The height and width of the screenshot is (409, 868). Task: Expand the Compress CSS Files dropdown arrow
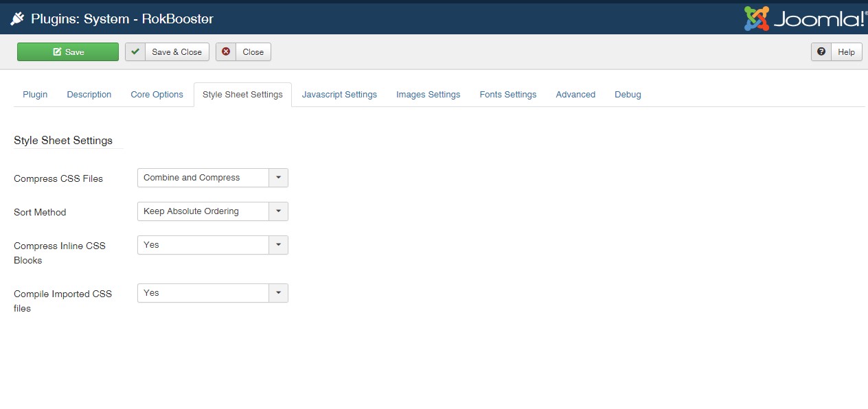(x=278, y=178)
